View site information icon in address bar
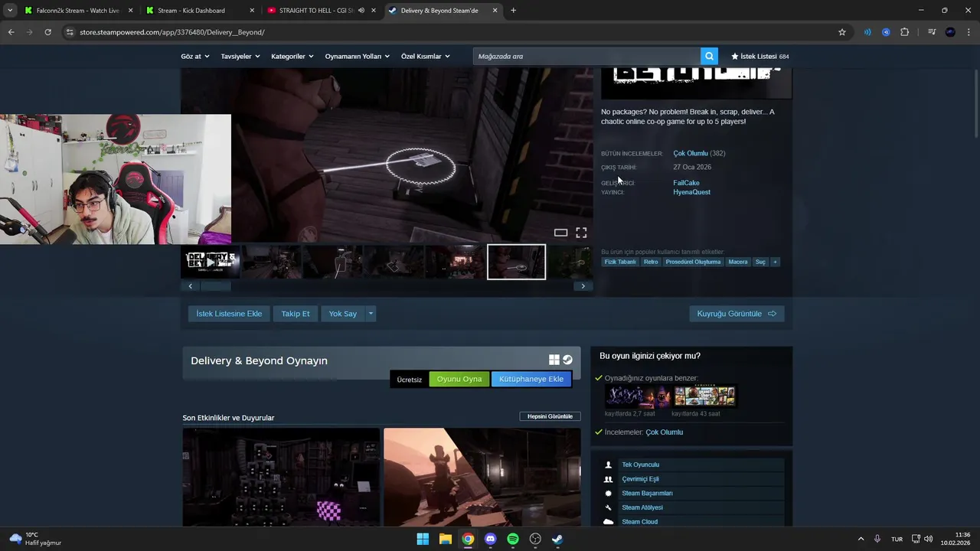Screen dimensions: 980x551 [x=70, y=32]
